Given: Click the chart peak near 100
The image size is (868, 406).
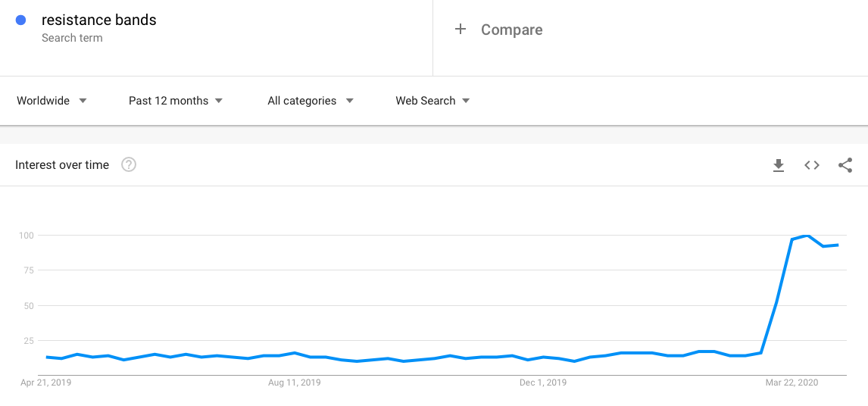Looking at the screenshot, I should point(807,236).
